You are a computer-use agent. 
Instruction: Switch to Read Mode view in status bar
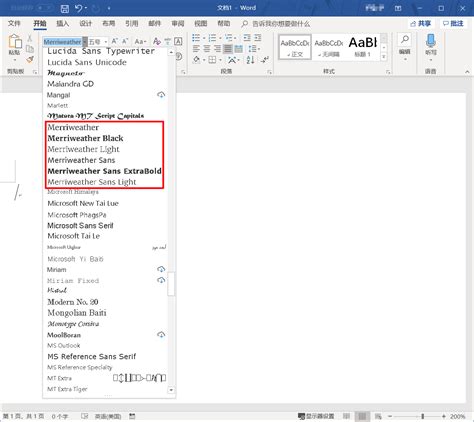coord(347,416)
